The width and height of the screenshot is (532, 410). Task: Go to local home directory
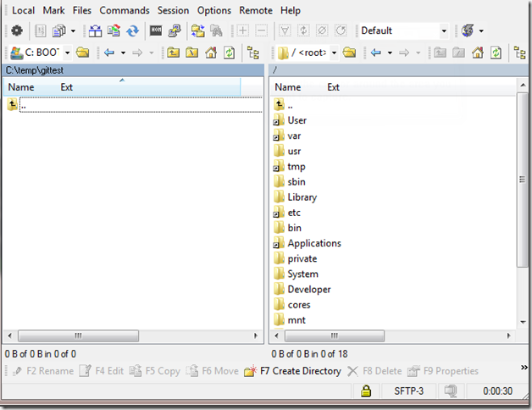(211, 53)
